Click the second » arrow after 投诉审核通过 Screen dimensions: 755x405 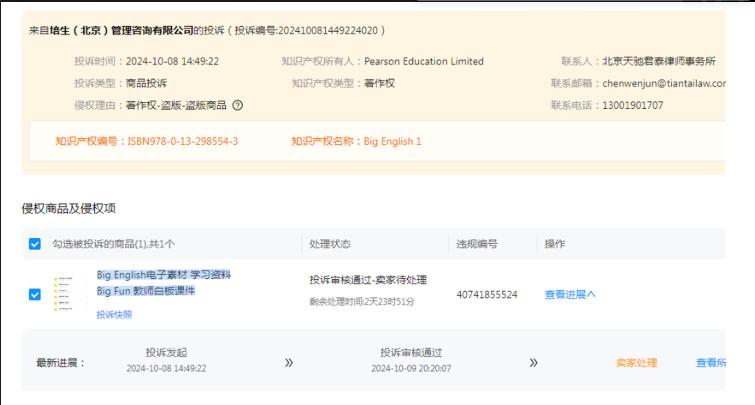click(533, 363)
